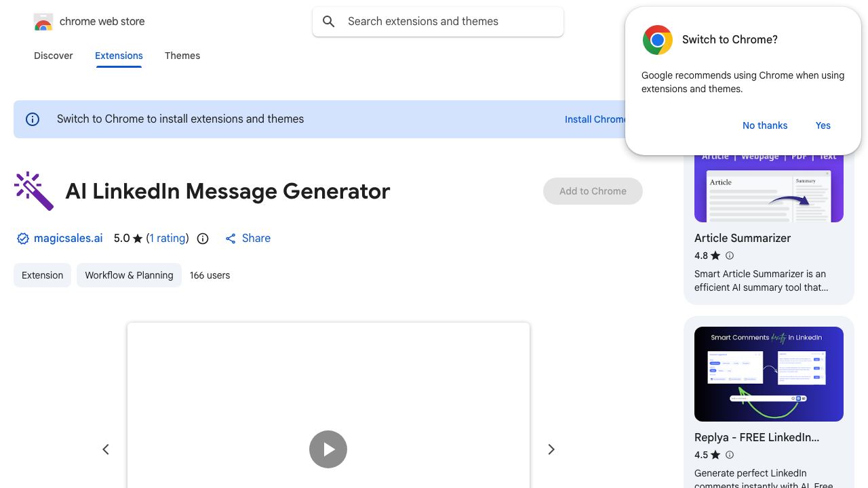Go to previous screenshot with left arrow
Viewport: 868px width, 488px height.
[x=106, y=449]
